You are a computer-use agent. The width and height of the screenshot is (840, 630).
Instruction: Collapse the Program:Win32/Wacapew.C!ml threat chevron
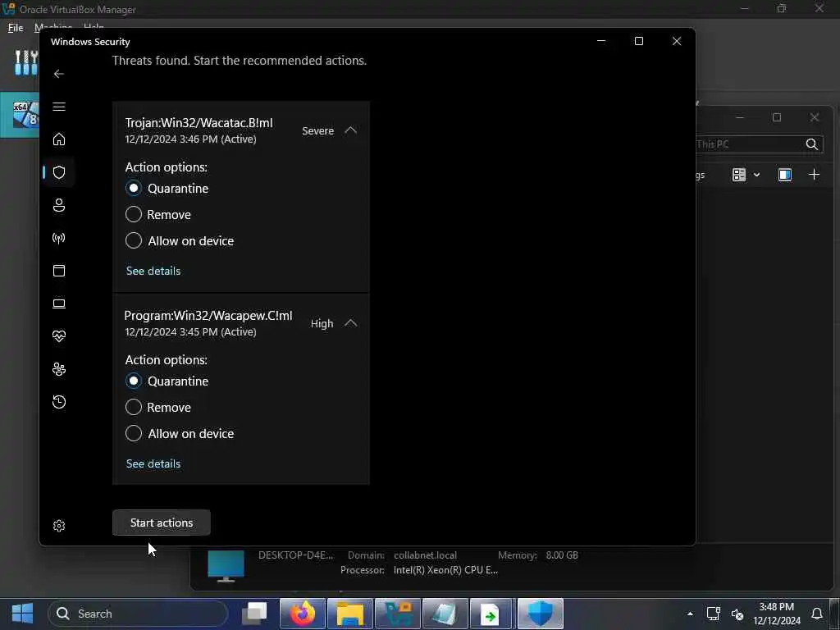click(x=350, y=323)
